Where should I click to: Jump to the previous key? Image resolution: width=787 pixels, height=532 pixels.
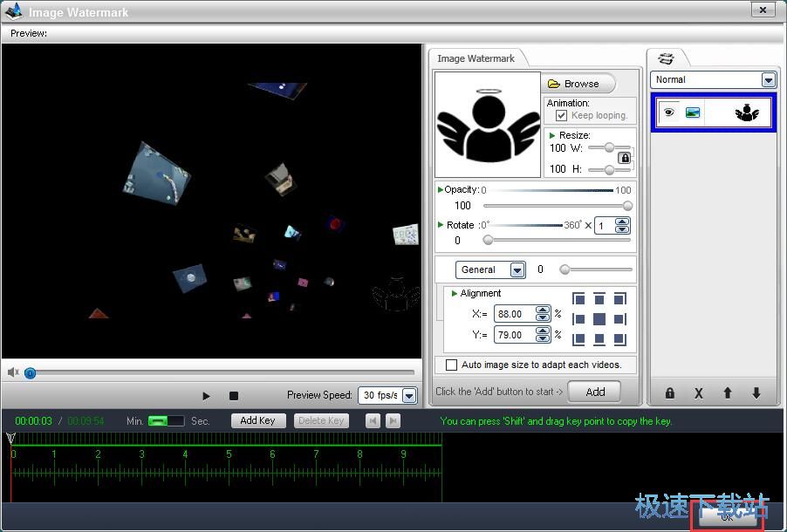click(x=373, y=420)
